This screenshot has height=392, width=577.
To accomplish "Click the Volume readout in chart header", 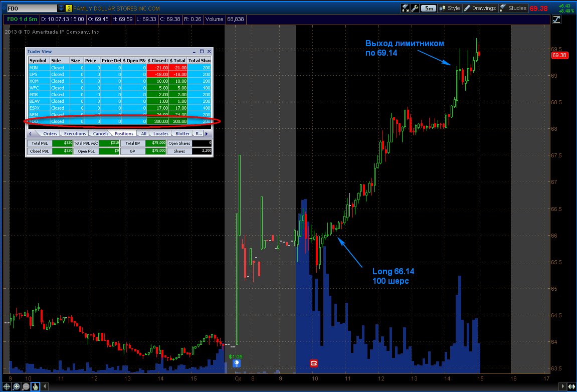I will (225, 19).
